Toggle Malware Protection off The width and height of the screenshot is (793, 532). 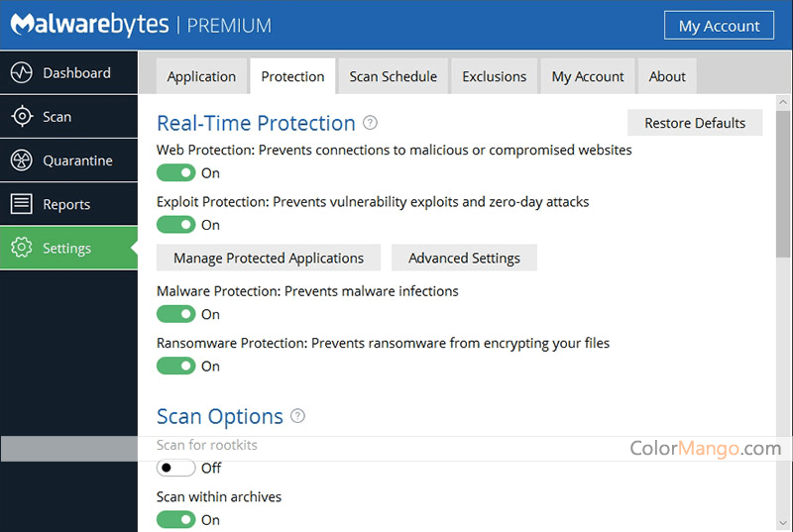coord(176,314)
